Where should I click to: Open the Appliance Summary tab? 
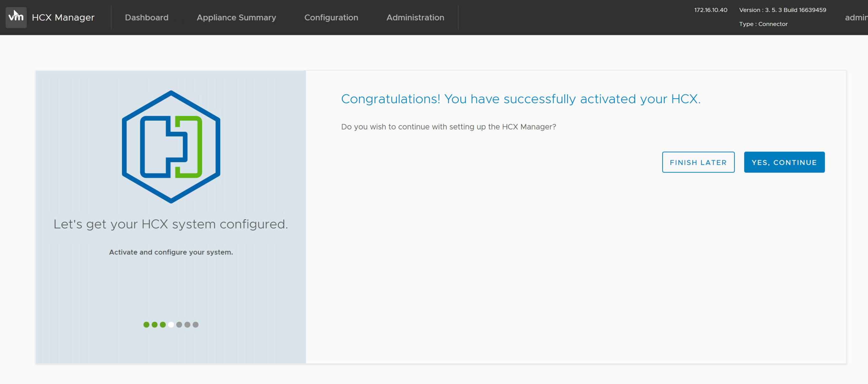pos(236,18)
